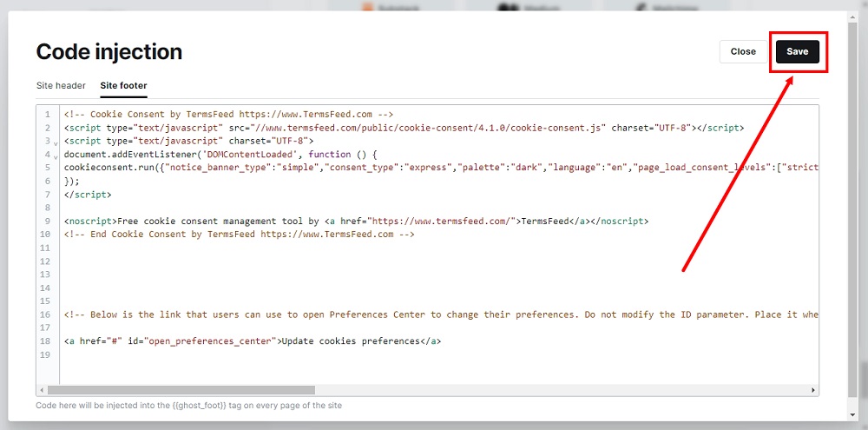Click line number 12 in the gutter
This screenshot has width=868, height=430.
[45, 261]
